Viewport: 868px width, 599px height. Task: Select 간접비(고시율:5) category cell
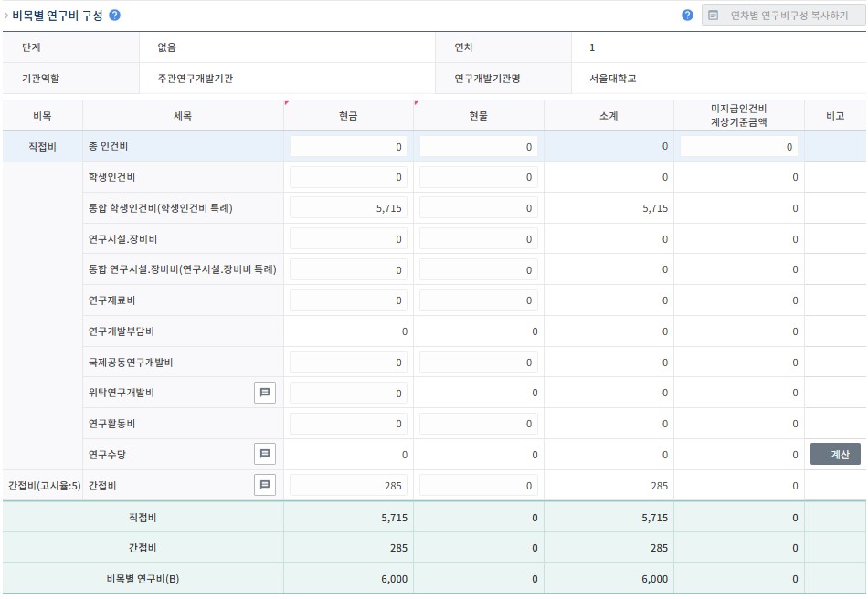(44, 486)
